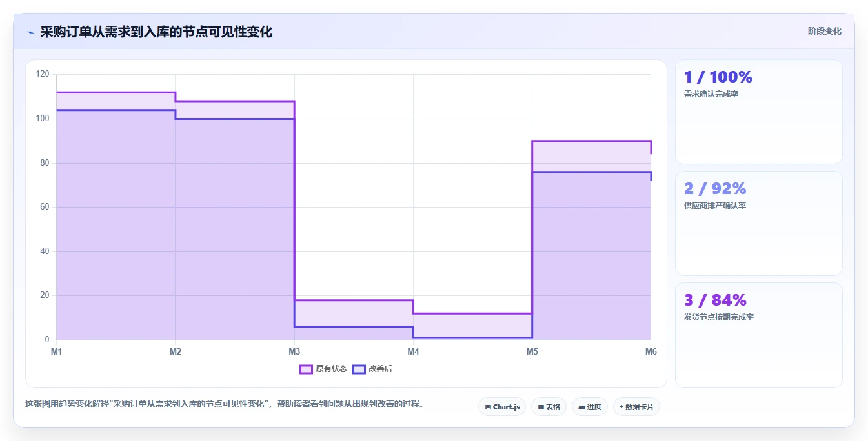Click the 发货节点按期完成率 label
Image resolution: width=868 pixels, height=441 pixels.
click(x=718, y=317)
